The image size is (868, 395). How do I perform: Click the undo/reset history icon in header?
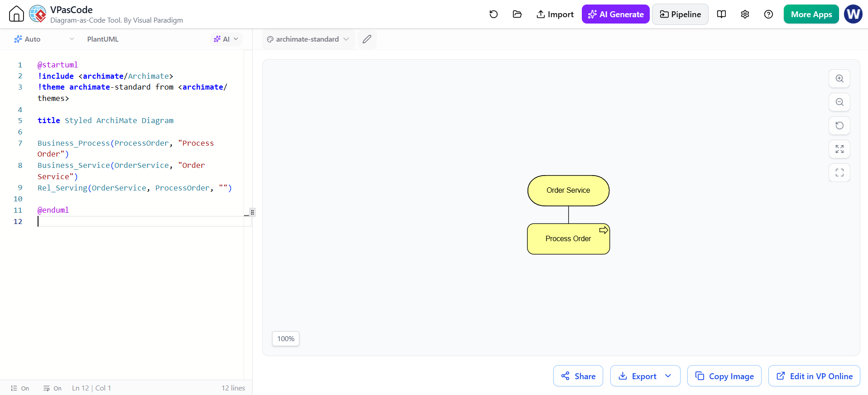tap(494, 14)
